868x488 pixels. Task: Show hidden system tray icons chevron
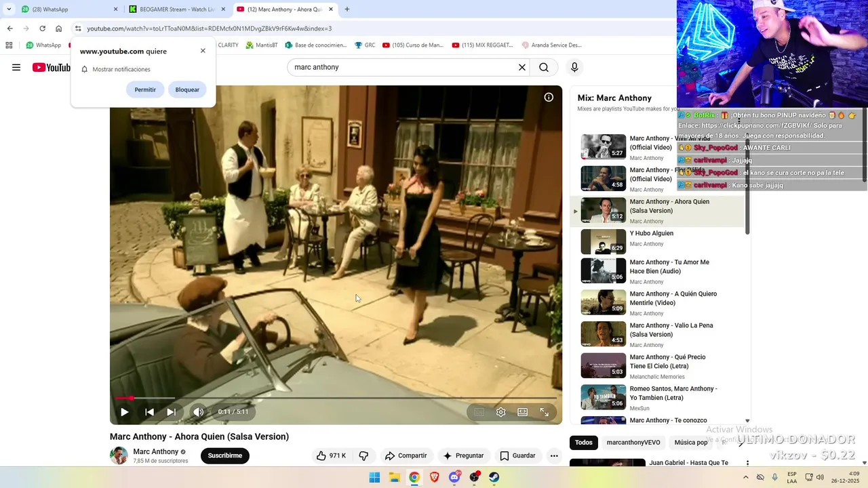tap(746, 477)
